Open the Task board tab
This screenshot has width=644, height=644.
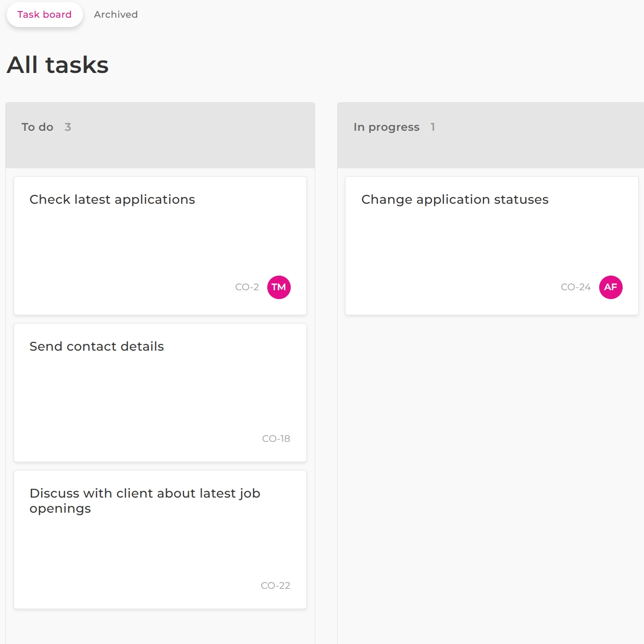point(44,15)
